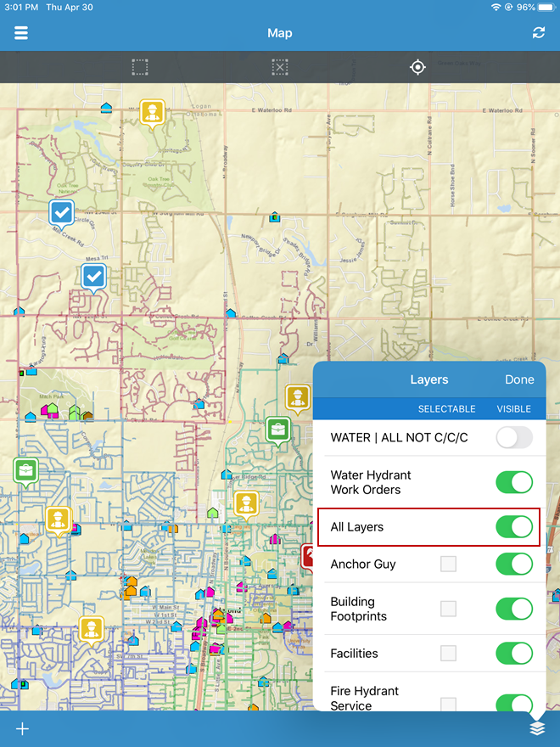
Task: Turn off Water Hydrant Work Orders layer
Action: point(514,483)
